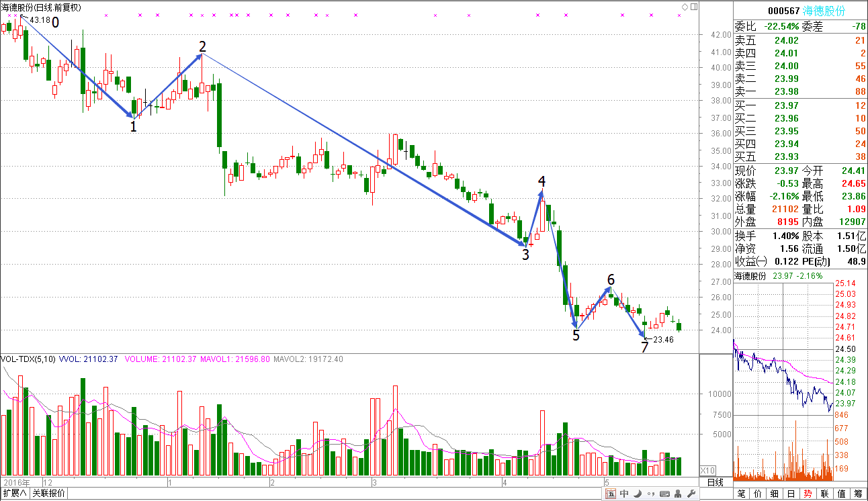Click the 内盘 value 12907
The width and height of the screenshot is (868, 501).
[x=851, y=223]
